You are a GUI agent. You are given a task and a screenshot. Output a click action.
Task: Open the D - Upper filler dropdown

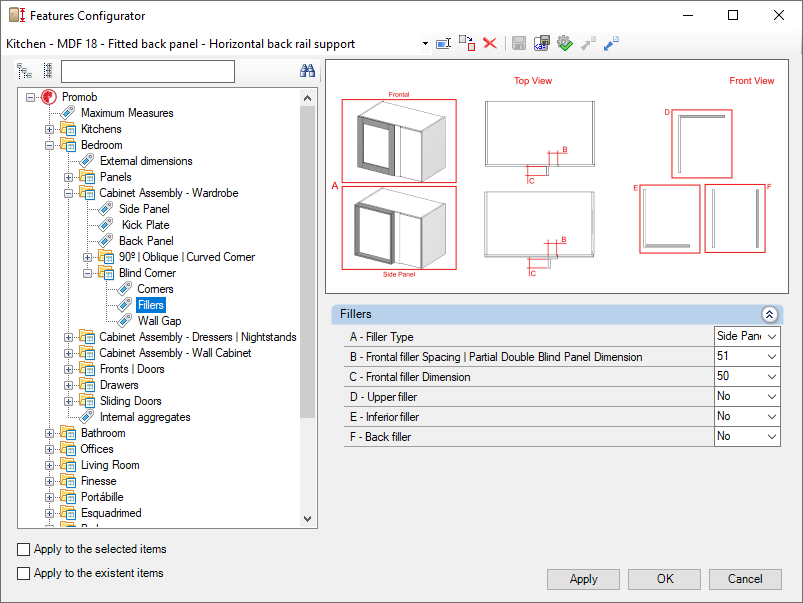tap(772, 397)
